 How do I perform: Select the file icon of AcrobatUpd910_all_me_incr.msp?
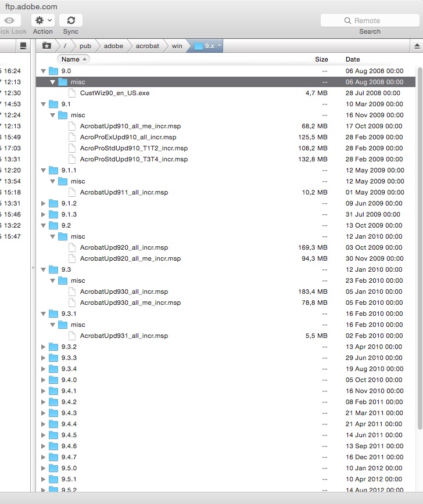(x=72, y=126)
